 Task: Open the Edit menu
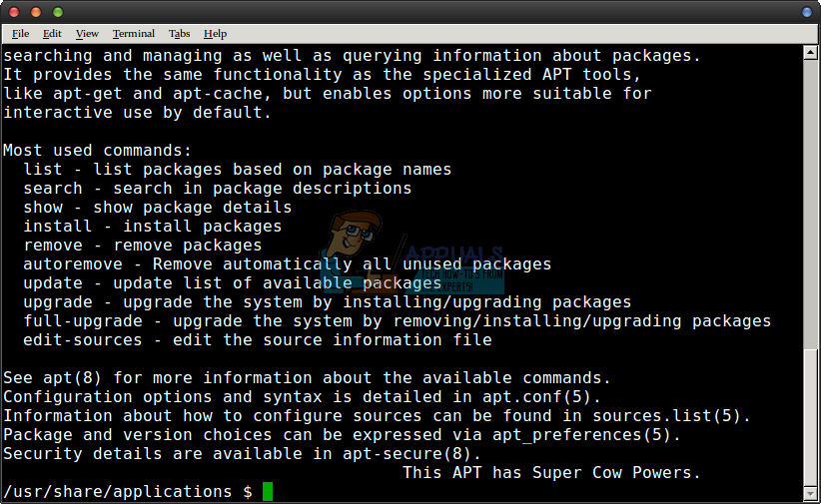(x=52, y=34)
